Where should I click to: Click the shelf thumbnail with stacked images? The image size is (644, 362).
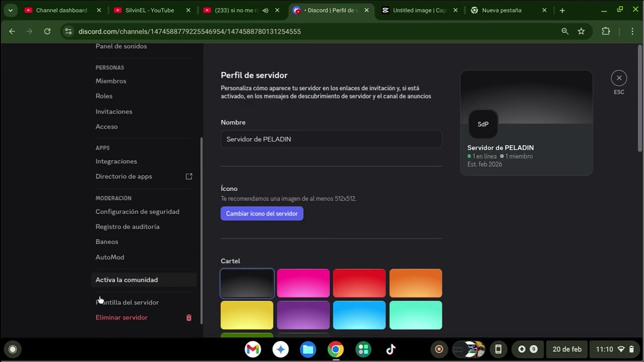click(x=468, y=349)
